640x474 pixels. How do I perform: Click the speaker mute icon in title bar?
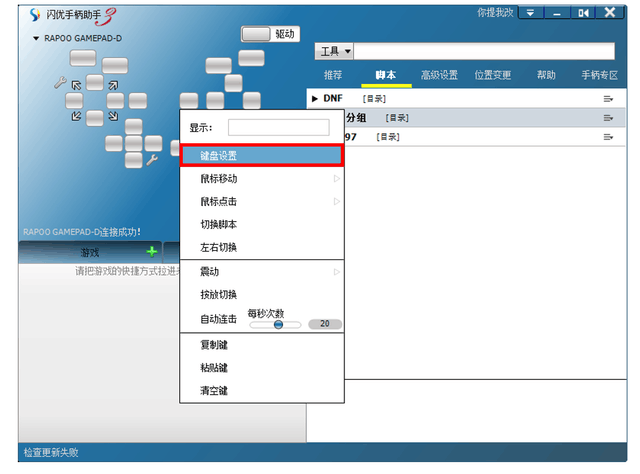(x=583, y=13)
